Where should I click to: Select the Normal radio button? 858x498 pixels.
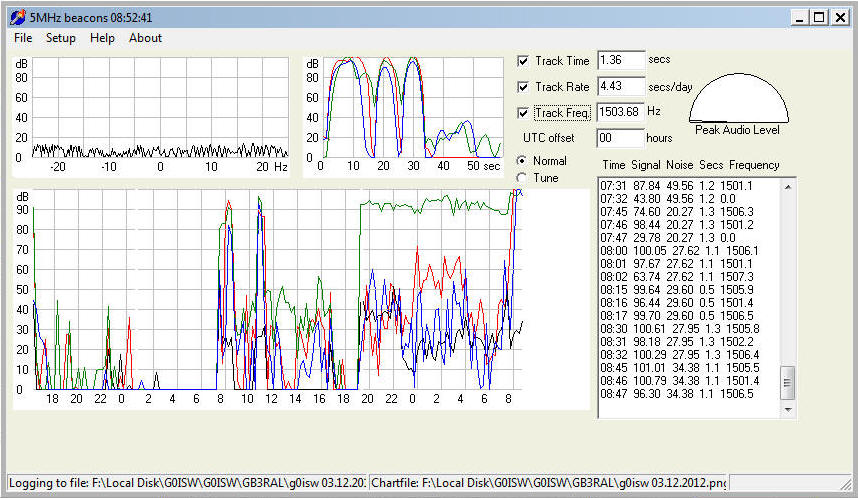click(x=521, y=161)
